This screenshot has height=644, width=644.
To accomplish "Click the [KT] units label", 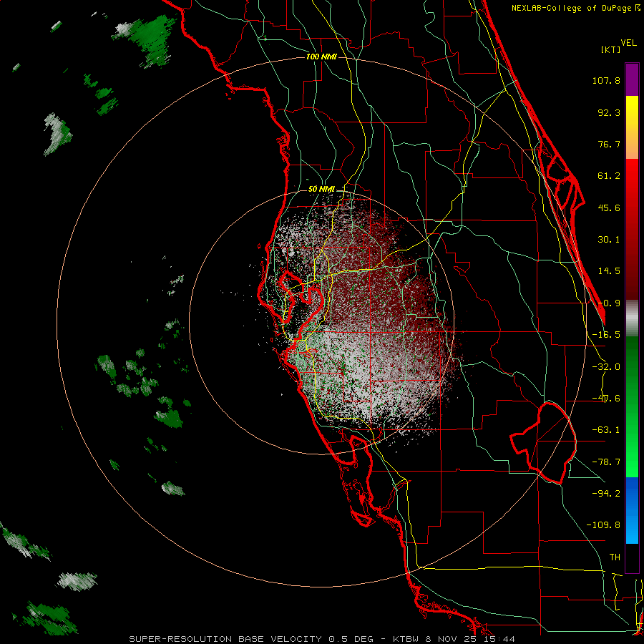I will tap(610, 49).
